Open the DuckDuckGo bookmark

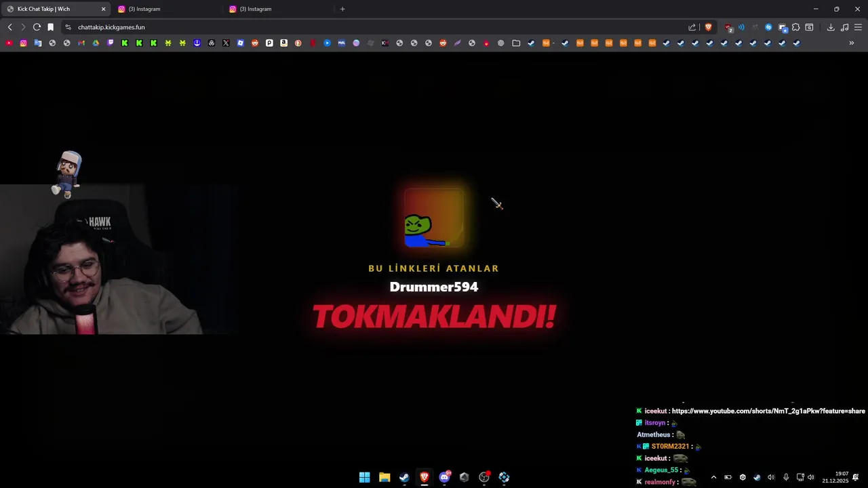click(298, 43)
